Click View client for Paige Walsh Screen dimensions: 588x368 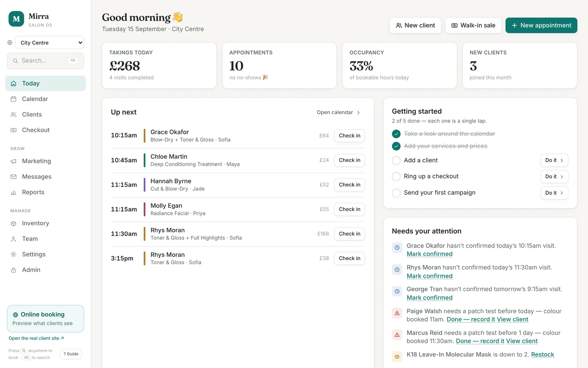click(x=513, y=319)
